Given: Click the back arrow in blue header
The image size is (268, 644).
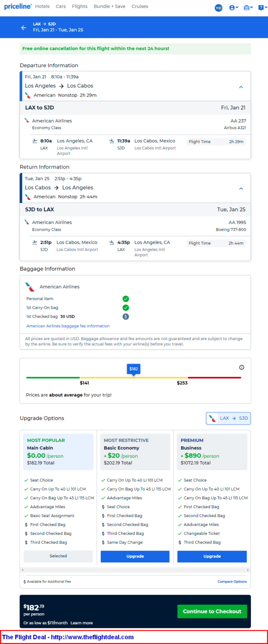Looking at the screenshot, I should (x=24, y=28).
